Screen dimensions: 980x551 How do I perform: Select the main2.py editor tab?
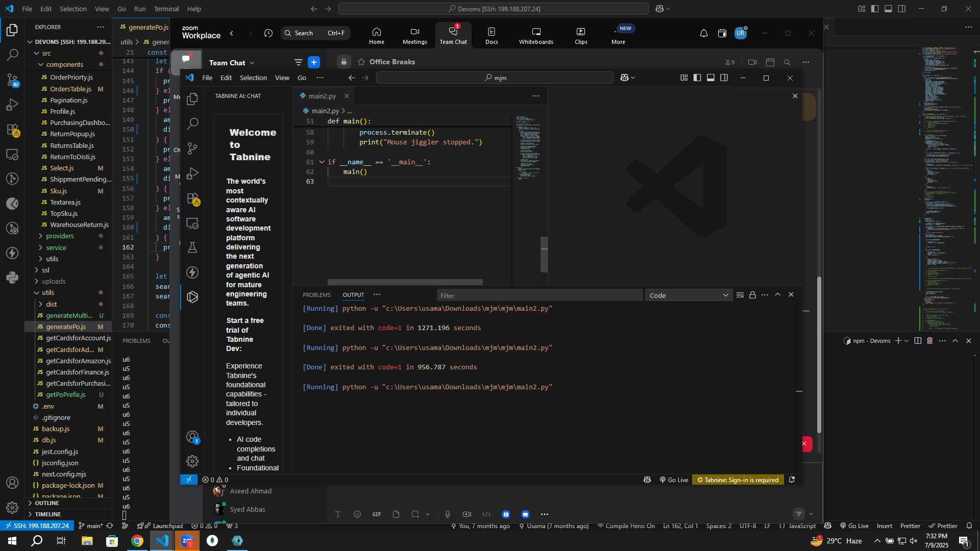pos(322,96)
